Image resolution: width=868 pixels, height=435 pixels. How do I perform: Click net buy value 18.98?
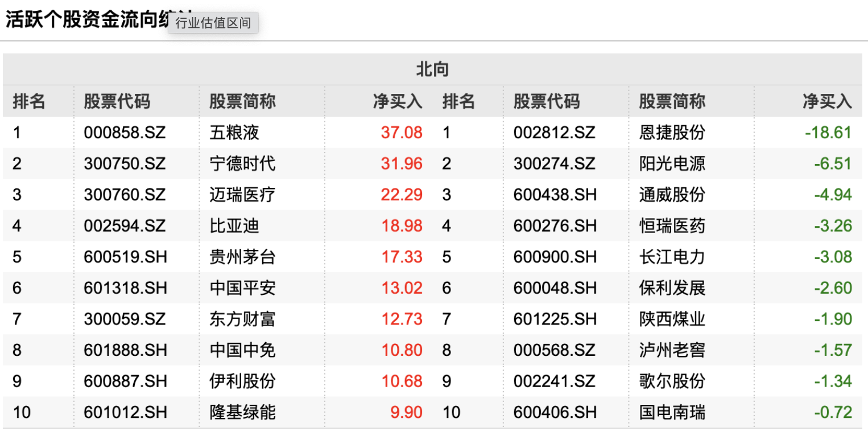[402, 226]
